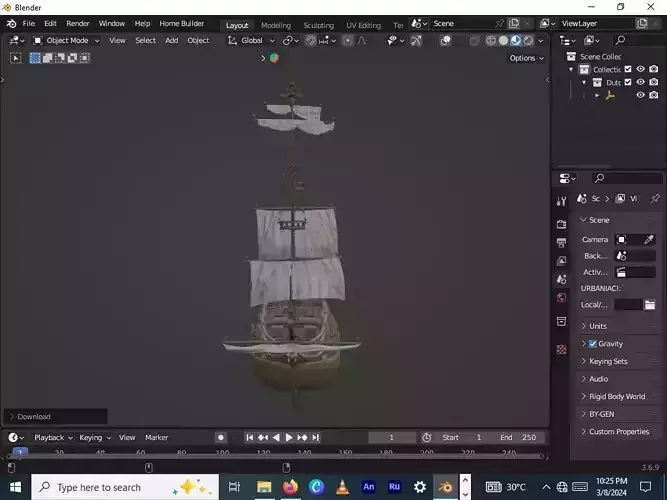667x500 pixels.
Task: Expand the armature object in outliner
Action: 597,95
